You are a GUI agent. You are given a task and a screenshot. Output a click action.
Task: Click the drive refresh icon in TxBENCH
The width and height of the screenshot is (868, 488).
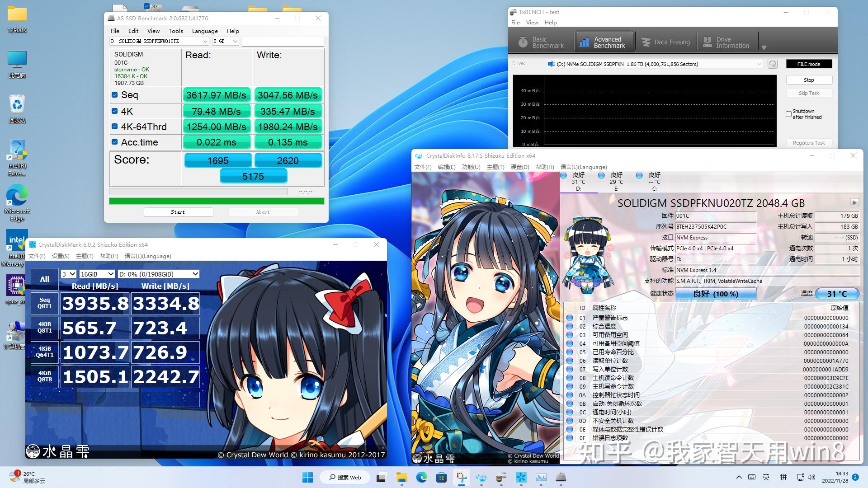tap(773, 64)
